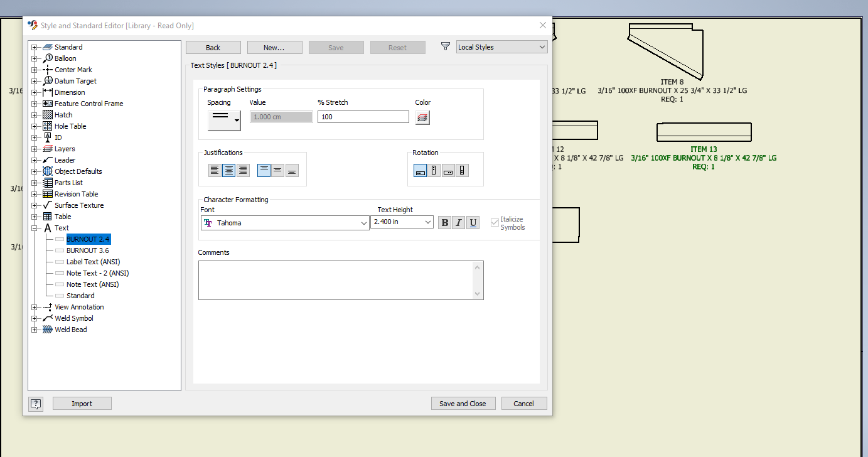Select the BURNOUT 3.6 text style

tap(88, 250)
